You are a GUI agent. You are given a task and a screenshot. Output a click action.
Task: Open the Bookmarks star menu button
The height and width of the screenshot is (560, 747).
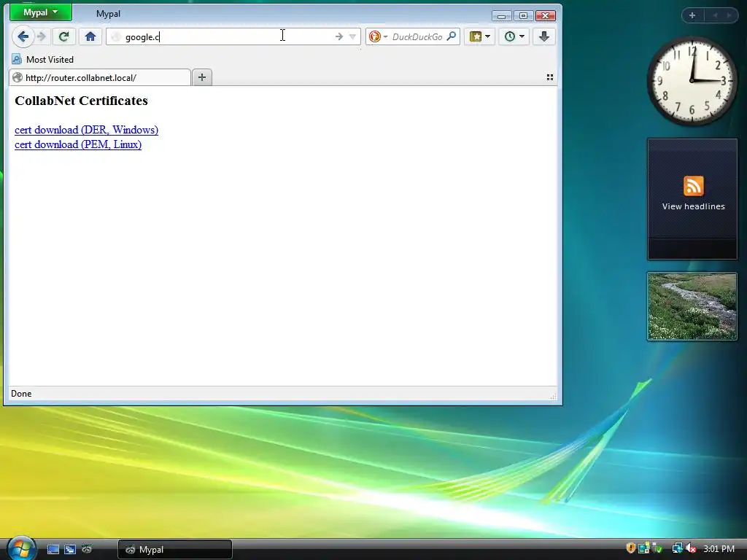(479, 36)
